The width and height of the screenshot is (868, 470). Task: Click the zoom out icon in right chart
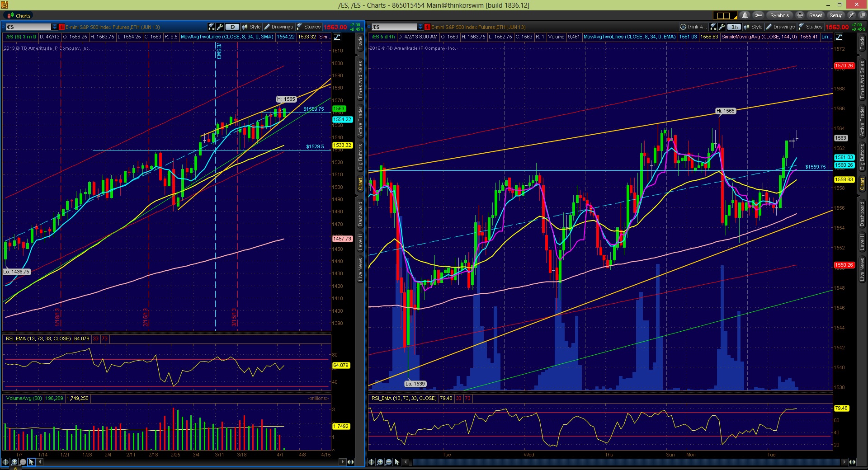pyautogui.click(x=388, y=462)
